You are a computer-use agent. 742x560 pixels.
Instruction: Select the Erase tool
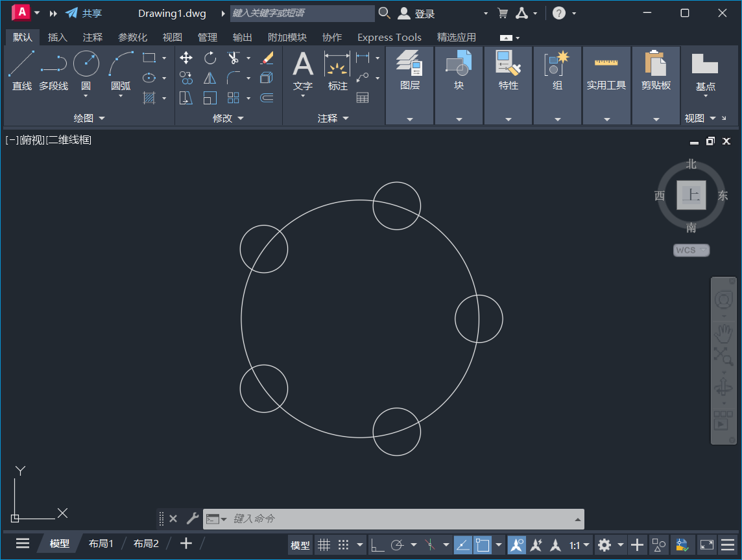click(267, 58)
